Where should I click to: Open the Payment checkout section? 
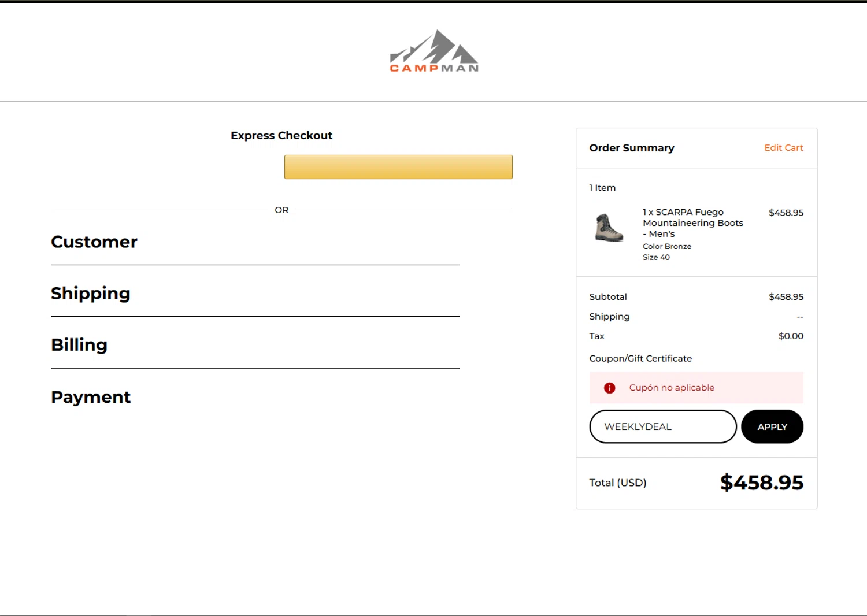tap(91, 397)
